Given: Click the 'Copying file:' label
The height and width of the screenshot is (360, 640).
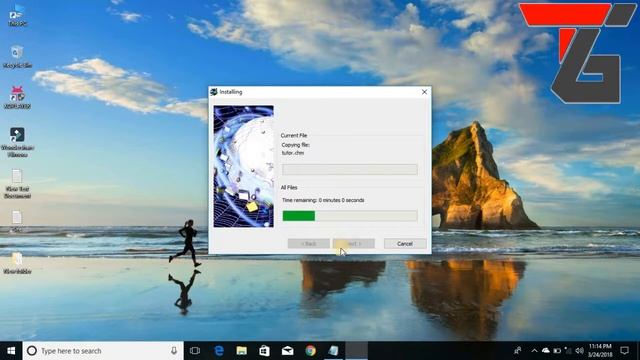Looking at the screenshot, I should [x=296, y=145].
